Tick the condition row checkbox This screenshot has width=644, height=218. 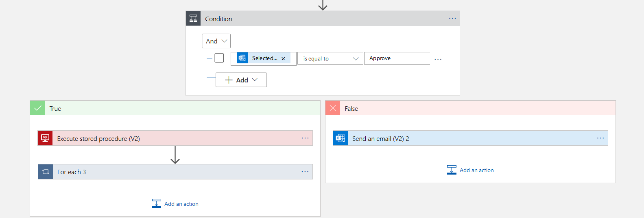(x=219, y=58)
